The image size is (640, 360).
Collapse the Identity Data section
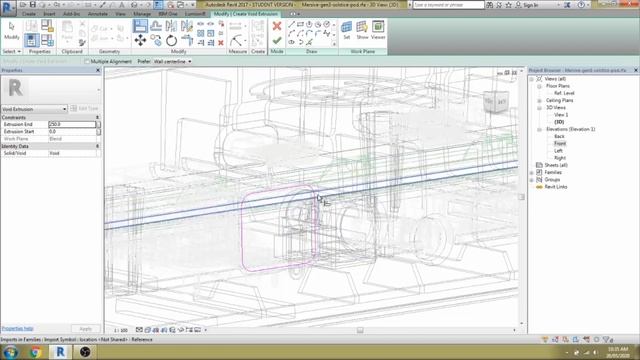pos(97,146)
